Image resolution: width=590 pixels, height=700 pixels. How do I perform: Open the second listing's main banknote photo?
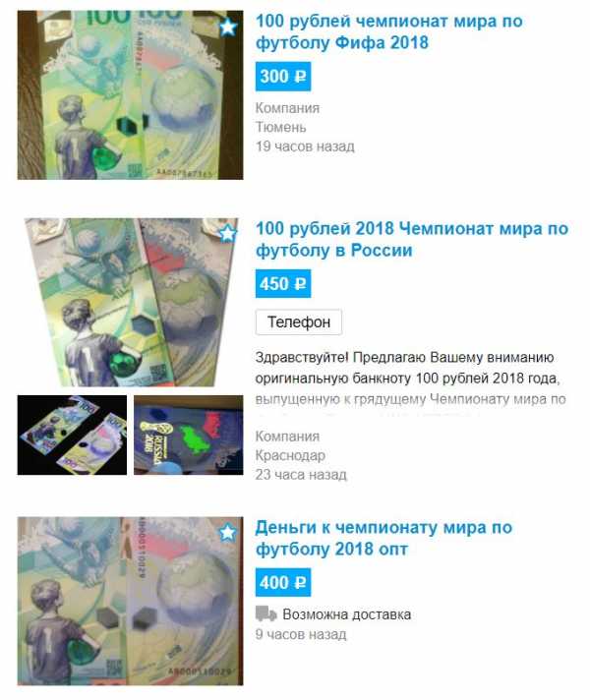click(x=131, y=302)
